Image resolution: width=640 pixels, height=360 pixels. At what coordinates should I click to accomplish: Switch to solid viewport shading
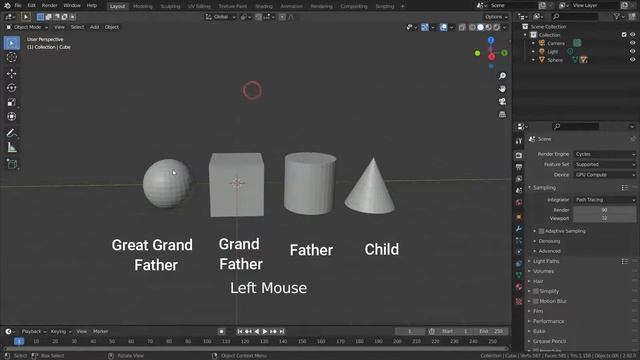480,27
